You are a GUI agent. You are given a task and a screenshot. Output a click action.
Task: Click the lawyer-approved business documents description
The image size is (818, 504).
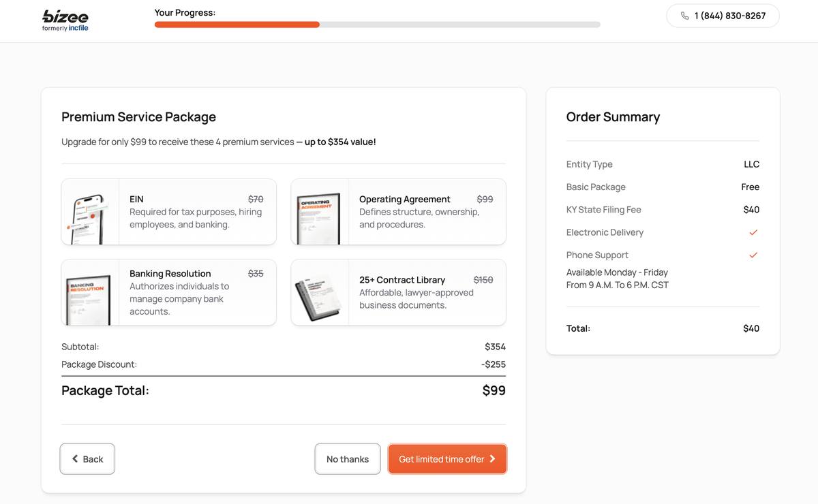click(x=416, y=299)
